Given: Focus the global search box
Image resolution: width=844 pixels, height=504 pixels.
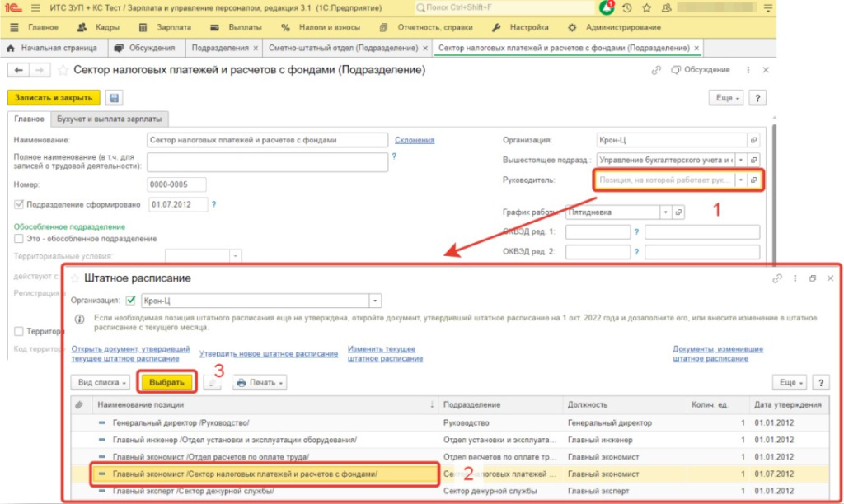Looking at the screenshot, I should pyautogui.click(x=504, y=7).
